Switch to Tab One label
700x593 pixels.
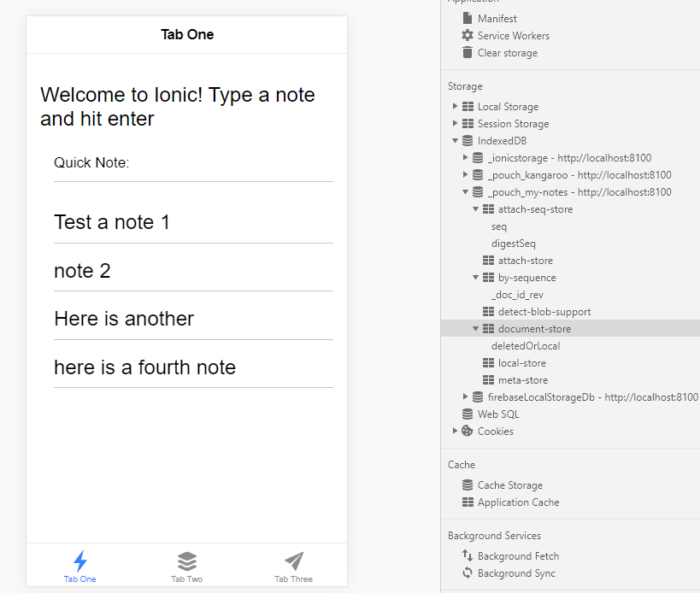click(79, 578)
